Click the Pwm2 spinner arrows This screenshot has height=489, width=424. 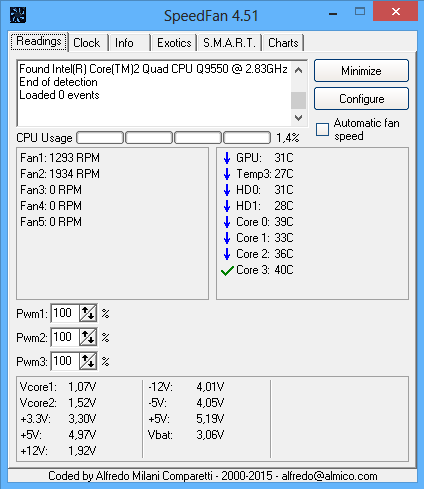coord(88,337)
